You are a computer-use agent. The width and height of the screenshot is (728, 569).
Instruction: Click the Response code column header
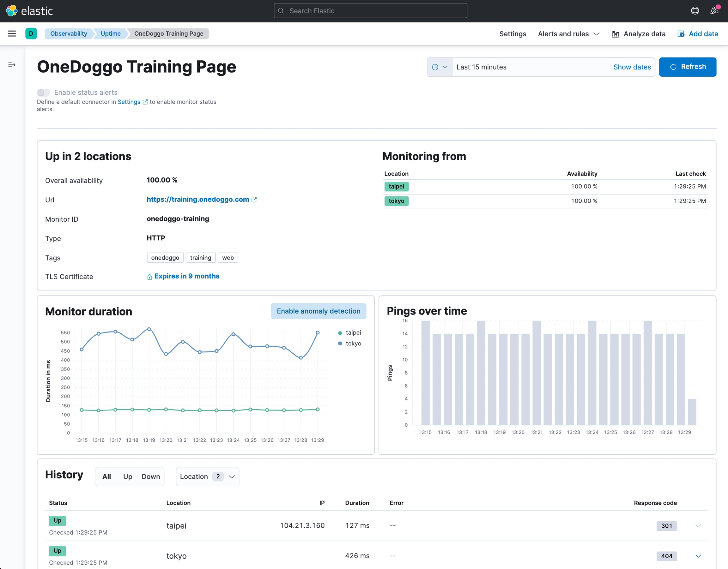coord(655,503)
